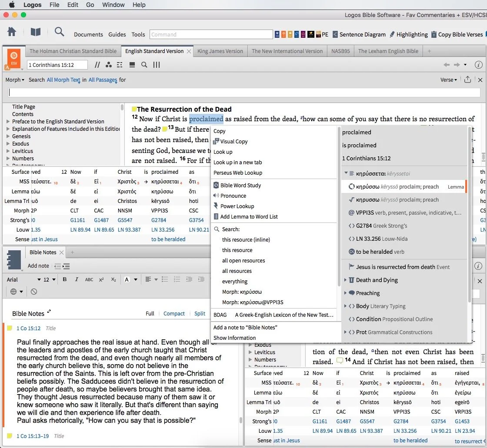Apply superscript formatting in notes
The width and height of the screenshot is (487, 448).
(101, 279)
